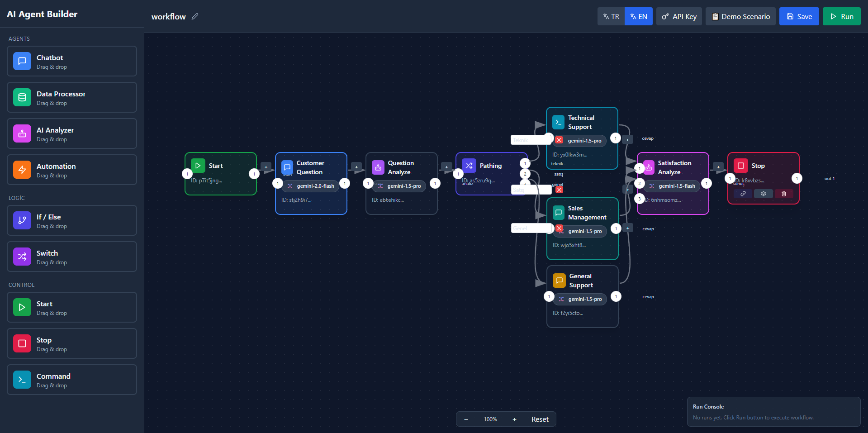Viewport: 868px width, 433px height.
Task: Edit the workflow name with the pencil icon
Action: click(195, 16)
